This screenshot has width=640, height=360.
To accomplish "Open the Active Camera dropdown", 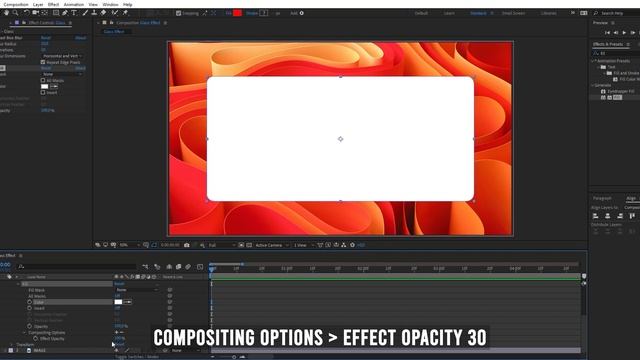I will (272, 245).
